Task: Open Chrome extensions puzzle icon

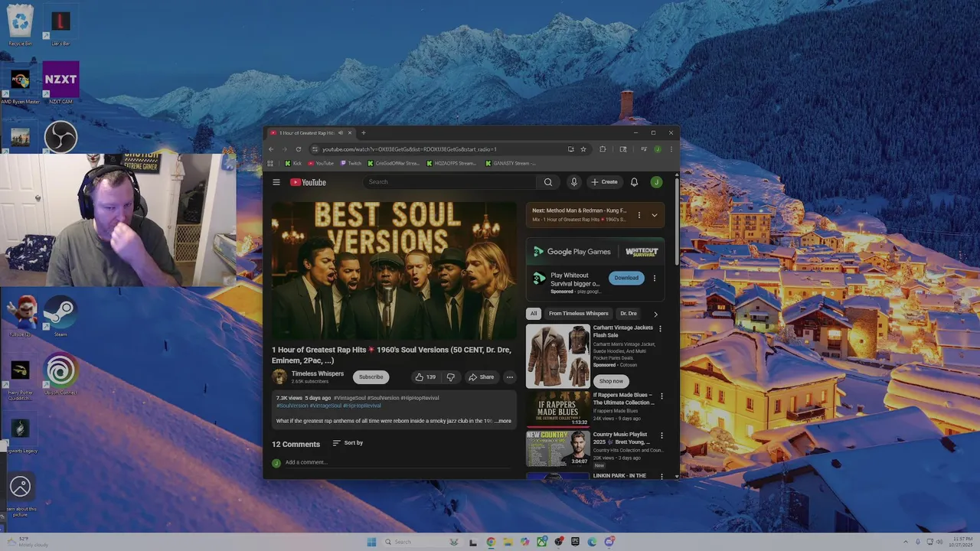Action: coord(603,149)
